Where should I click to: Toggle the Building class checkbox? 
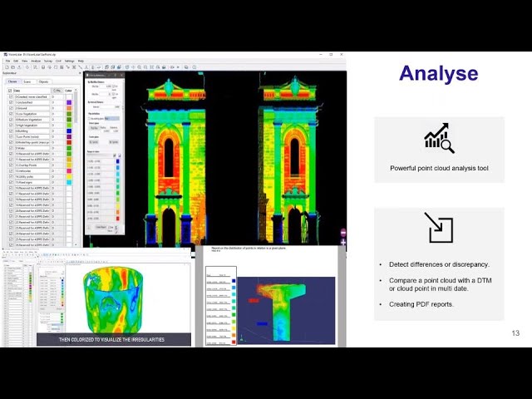coord(11,131)
